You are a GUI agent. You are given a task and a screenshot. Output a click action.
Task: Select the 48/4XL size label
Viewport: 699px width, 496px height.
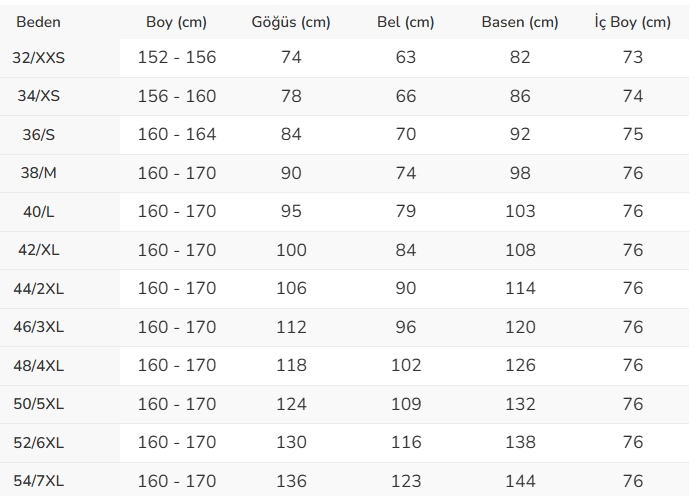(39, 365)
